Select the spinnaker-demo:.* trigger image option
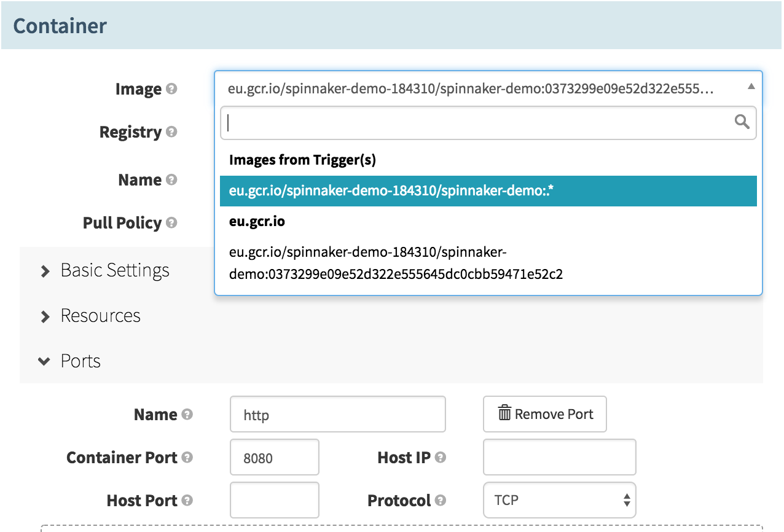The image size is (784, 532). coord(488,191)
